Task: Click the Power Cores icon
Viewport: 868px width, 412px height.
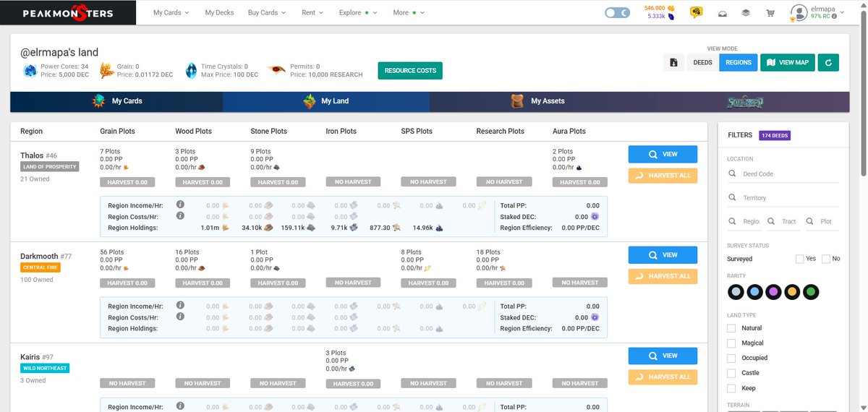Action: (x=30, y=71)
